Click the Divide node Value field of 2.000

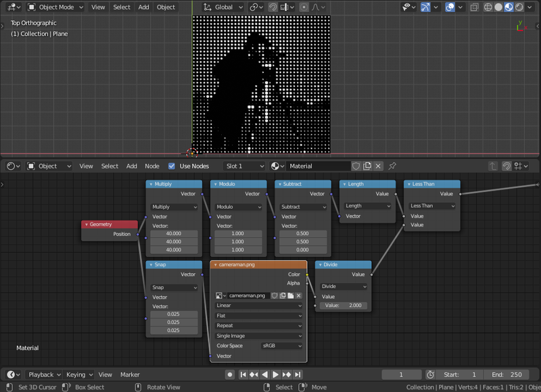click(x=343, y=305)
